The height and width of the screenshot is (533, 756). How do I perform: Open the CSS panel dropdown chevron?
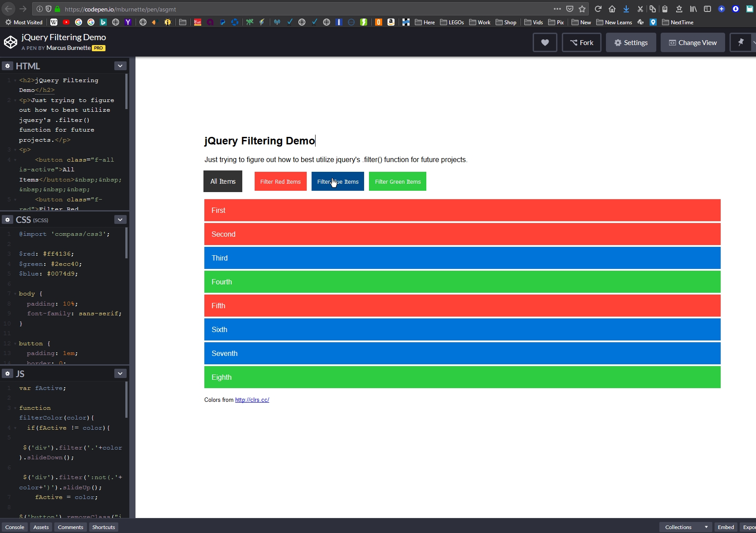tap(120, 219)
